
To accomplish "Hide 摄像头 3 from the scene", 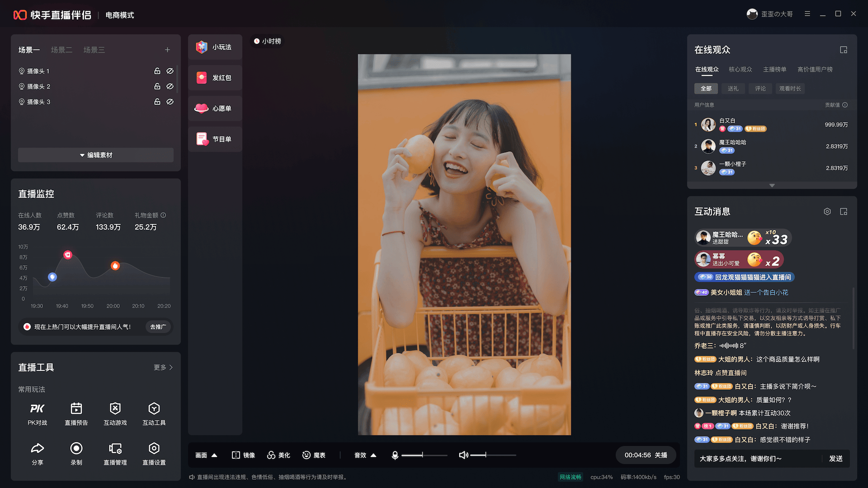I will pyautogui.click(x=170, y=102).
